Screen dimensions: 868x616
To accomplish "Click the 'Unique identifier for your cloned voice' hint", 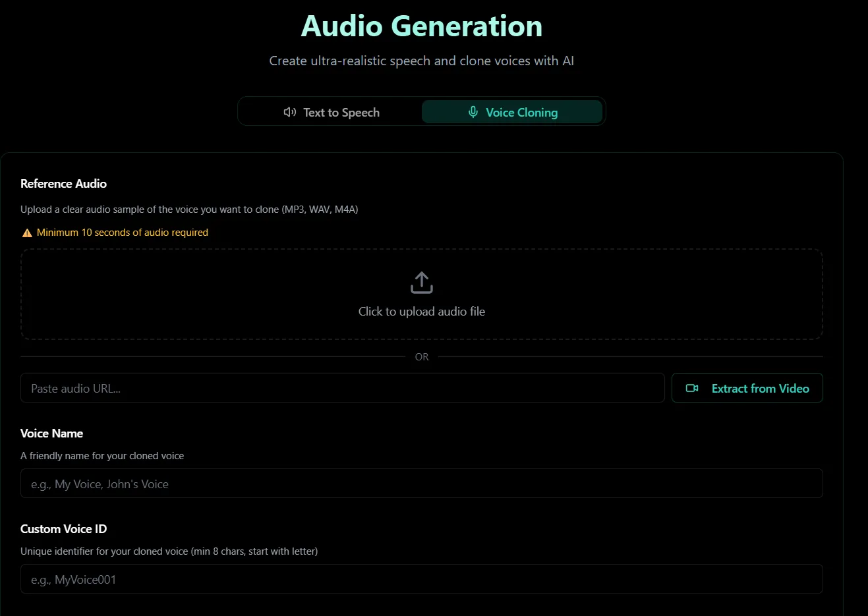I will 169,551.
